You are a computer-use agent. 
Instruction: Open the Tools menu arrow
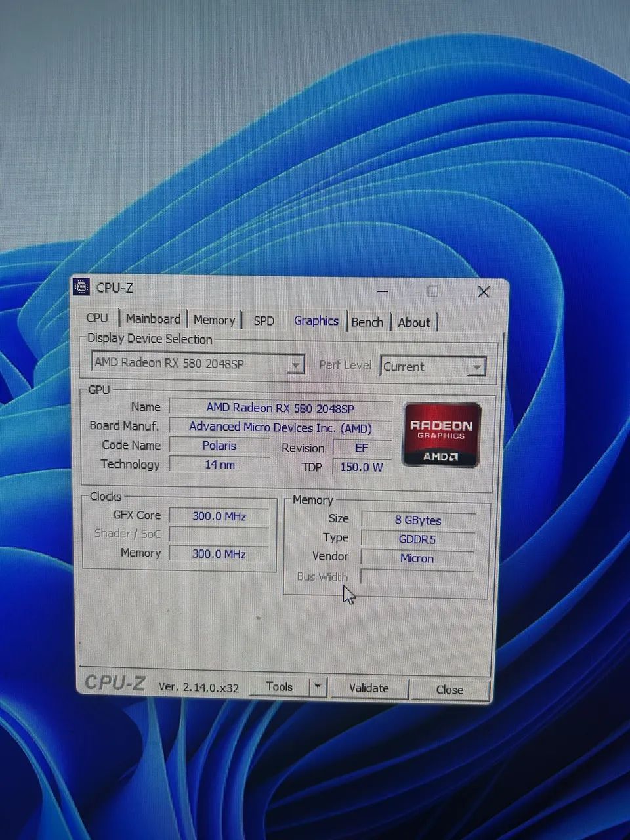[317, 686]
